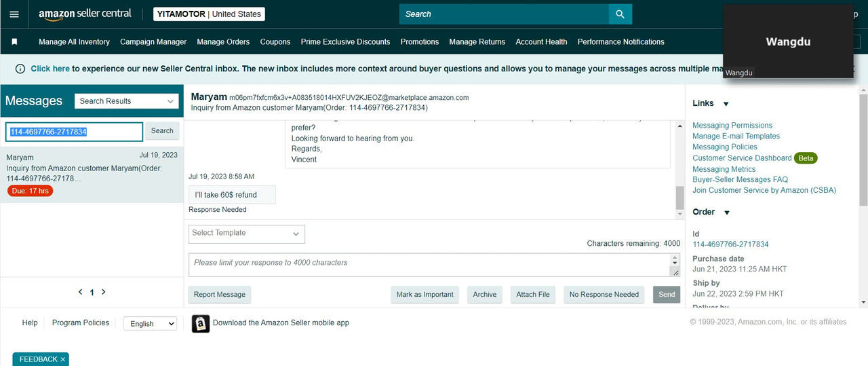Click the Archive button

pos(485,295)
